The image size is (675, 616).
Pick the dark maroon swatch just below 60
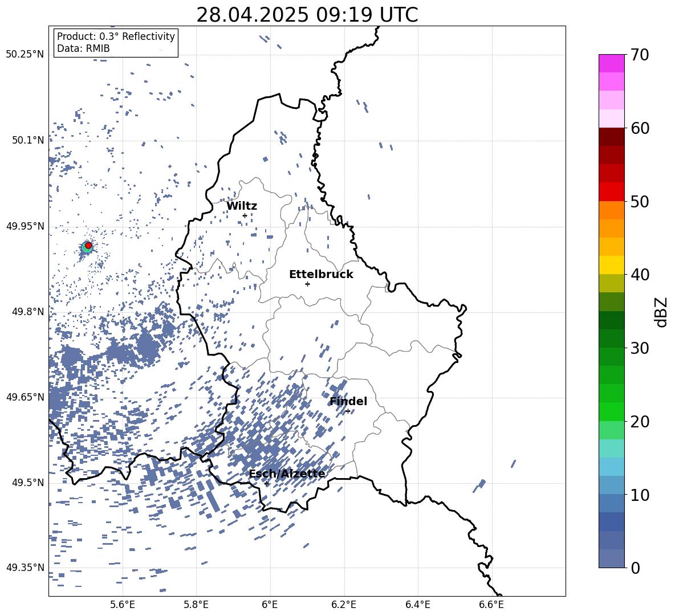(x=611, y=137)
